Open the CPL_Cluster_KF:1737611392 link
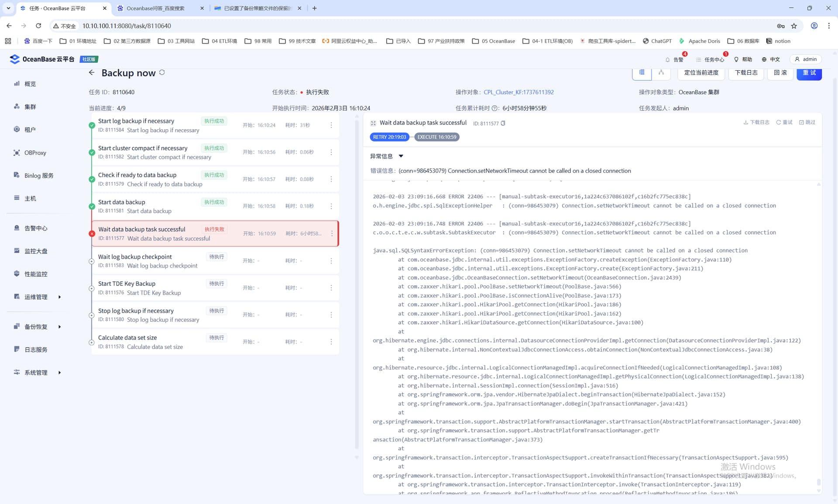Screen dimensions: 838x504 tap(519, 92)
